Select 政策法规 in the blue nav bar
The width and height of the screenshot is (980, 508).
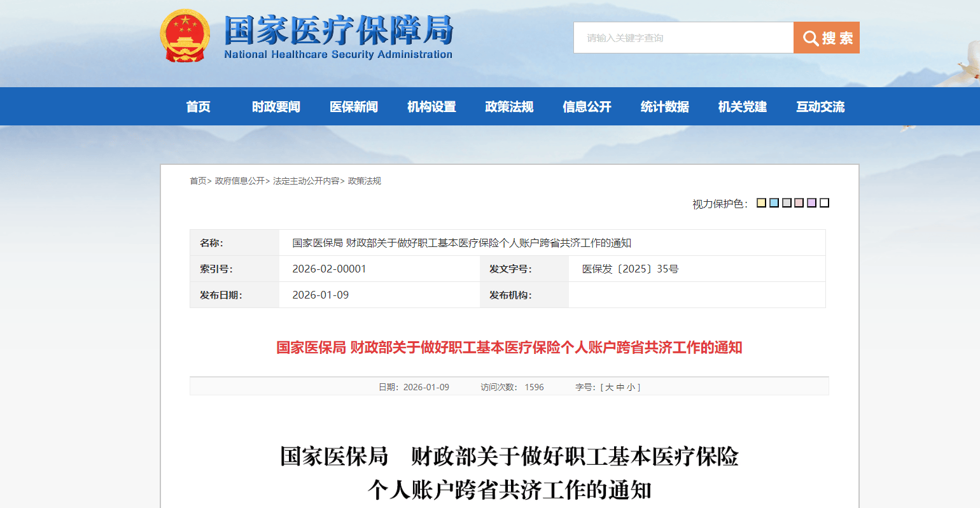(x=509, y=106)
